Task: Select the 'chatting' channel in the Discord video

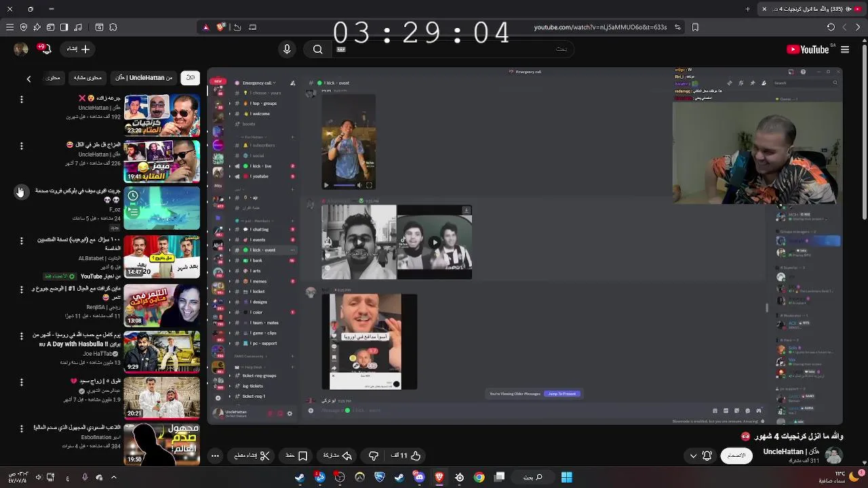Action: click(x=261, y=229)
